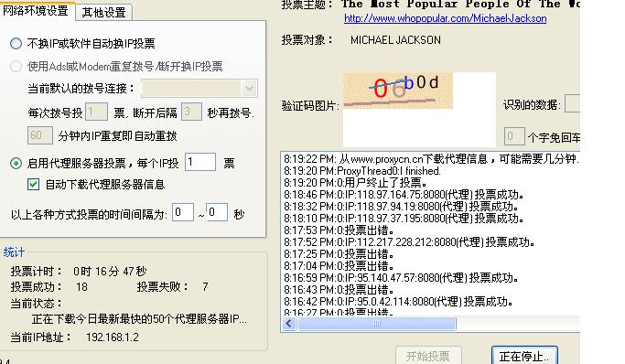Click the 投票成功 count 18
The width and height of the screenshot is (625, 364).
pyautogui.click(x=81, y=287)
